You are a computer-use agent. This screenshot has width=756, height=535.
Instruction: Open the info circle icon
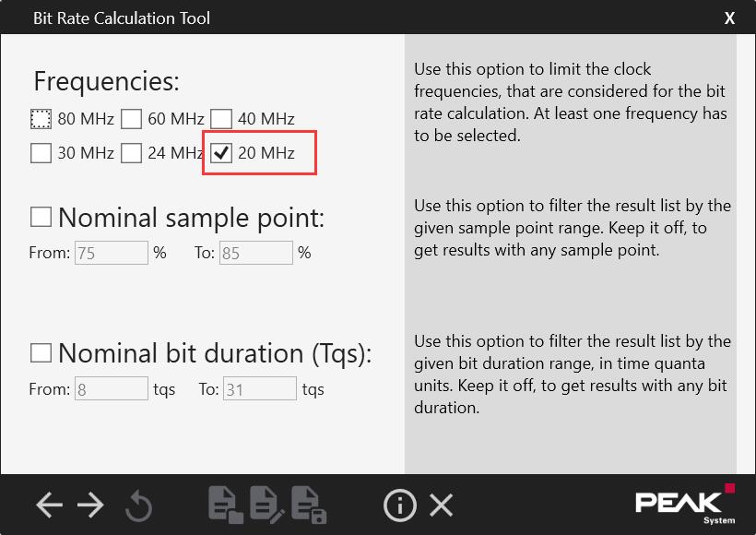(400, 505)
